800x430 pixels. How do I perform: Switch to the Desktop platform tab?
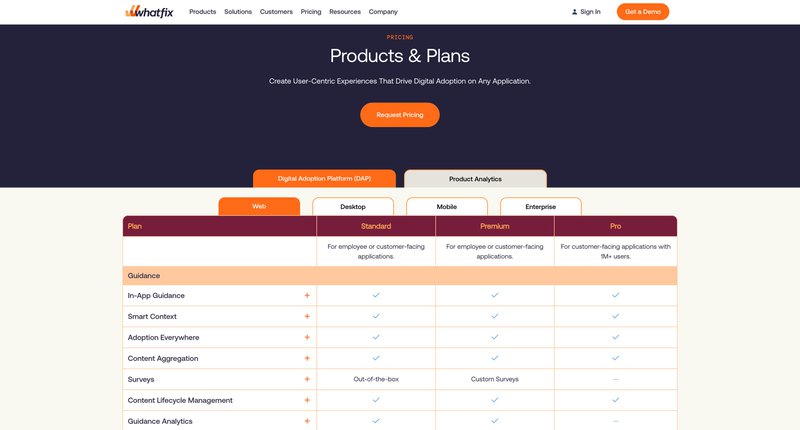(353, 207)
